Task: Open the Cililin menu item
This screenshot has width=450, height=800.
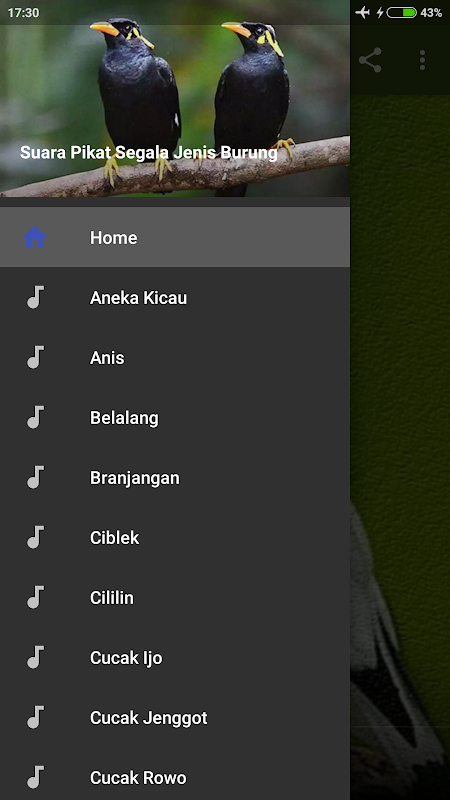Action: [x=175, y=597]
